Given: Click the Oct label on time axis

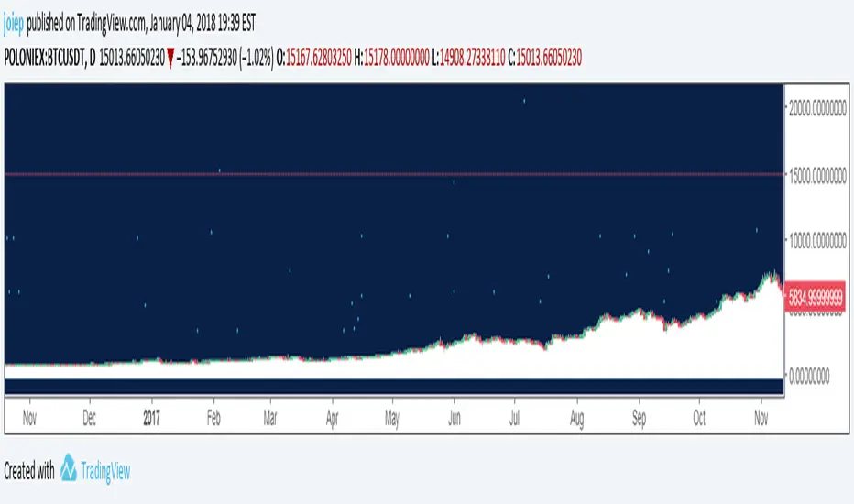Looking at the screenshot, I should (x=699, y=418).
